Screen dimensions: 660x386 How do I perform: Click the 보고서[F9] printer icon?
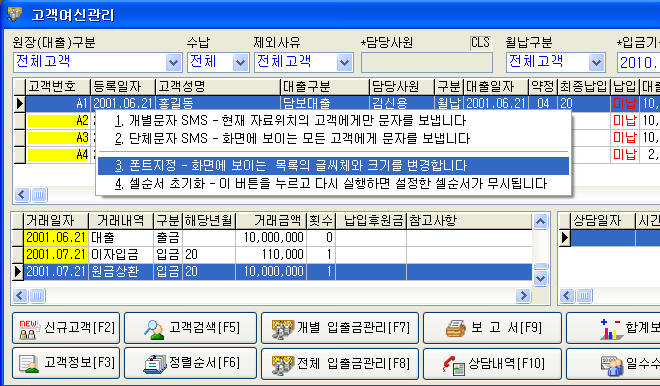456,329
